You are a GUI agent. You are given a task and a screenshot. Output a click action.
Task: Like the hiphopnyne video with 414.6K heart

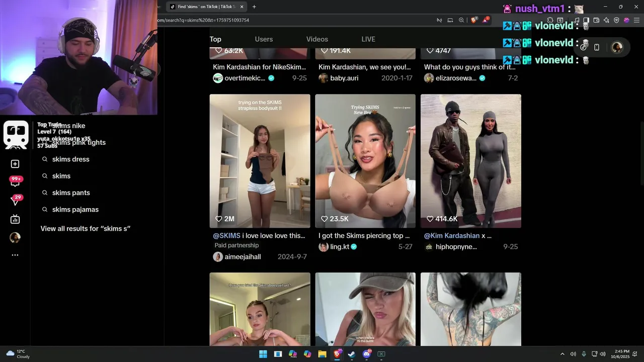click(430, 219)
